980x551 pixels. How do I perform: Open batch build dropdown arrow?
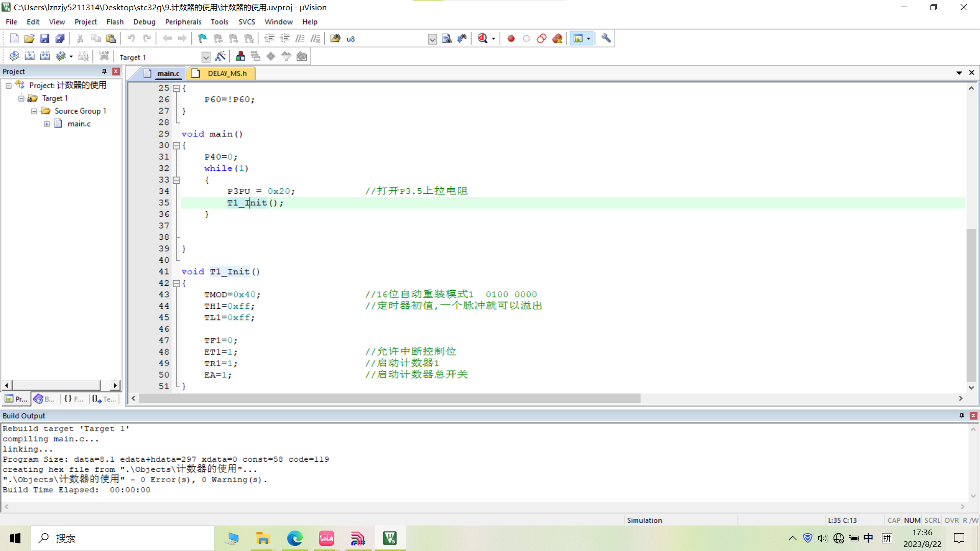71,57
